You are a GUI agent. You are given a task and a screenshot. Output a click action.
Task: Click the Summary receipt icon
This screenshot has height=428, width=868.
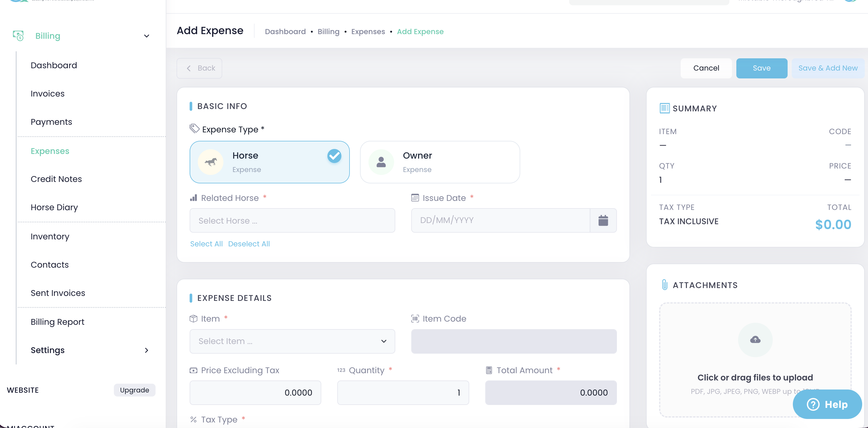664,108
